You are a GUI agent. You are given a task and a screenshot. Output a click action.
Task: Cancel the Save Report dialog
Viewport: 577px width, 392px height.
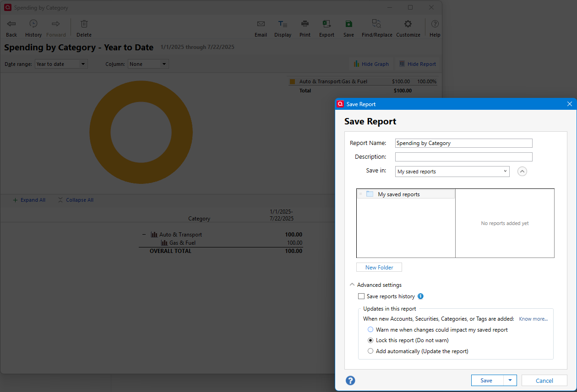pos(544,381)
